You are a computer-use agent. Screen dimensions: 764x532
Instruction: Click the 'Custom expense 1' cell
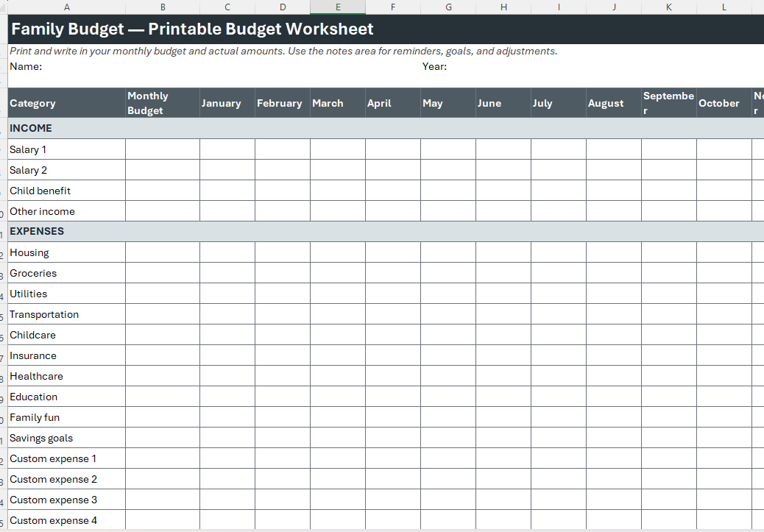click(x=67, y=458)
